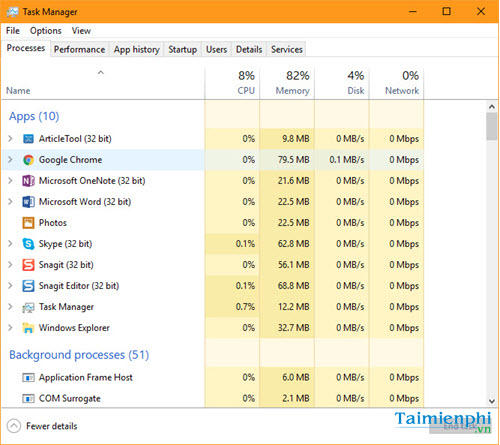Sort by the Disk column header
The width and height of the screenshot is (500, 445).
(x=342, y=83)
